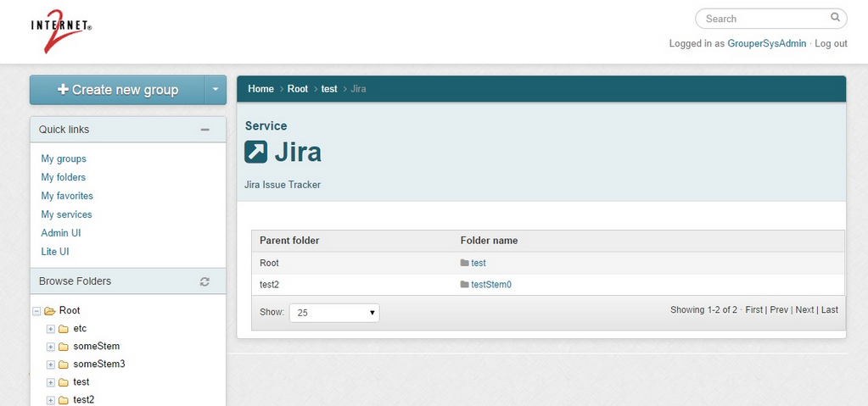Go to Next page of results
The height and width of the screenshot is (406, 868).
pos(805,309)
